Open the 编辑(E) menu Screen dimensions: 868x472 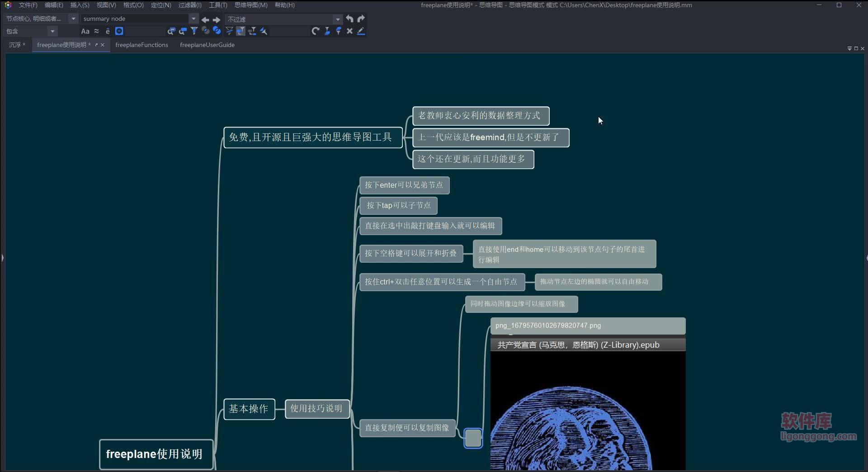coord(54,5)
